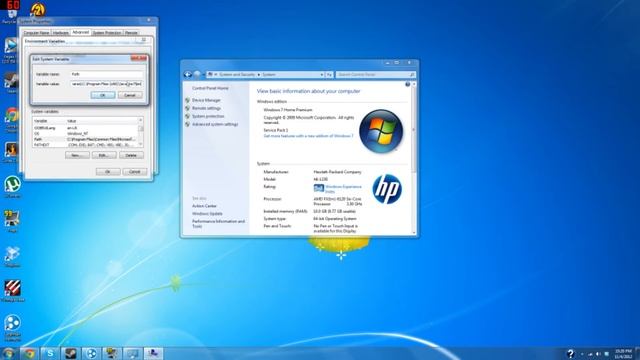Select the Advanced tab in System Properties
Image resolution: width=640 pixels, height=360 pixels.
click(80, 32)
